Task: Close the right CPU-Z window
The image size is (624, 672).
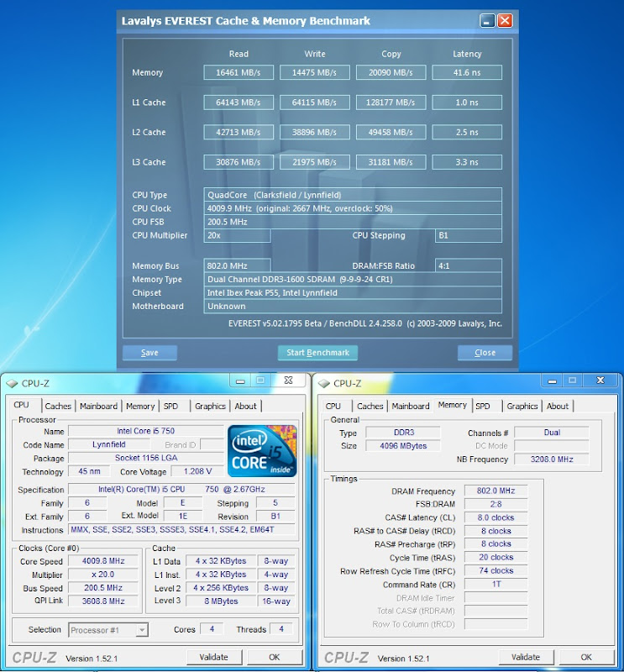Action: [600, 381]
